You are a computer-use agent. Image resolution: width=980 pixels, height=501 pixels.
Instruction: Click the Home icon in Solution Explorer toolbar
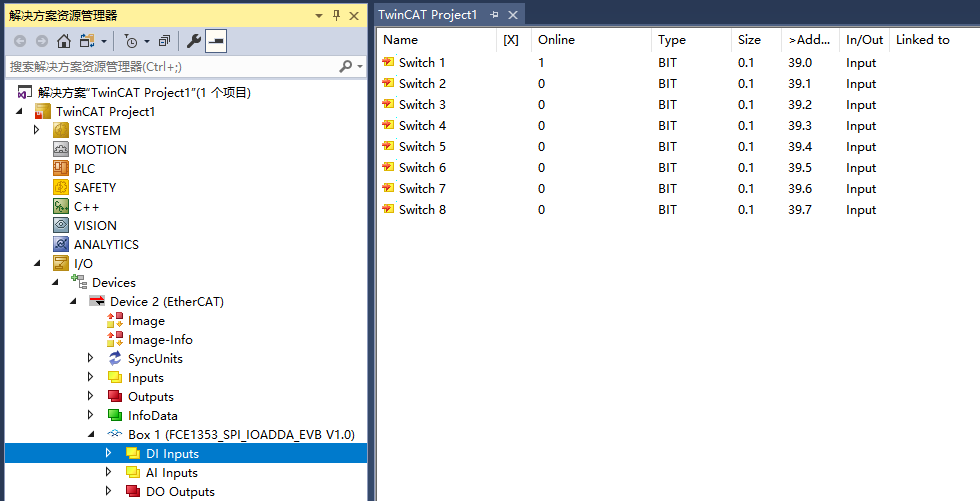(64, 41)
